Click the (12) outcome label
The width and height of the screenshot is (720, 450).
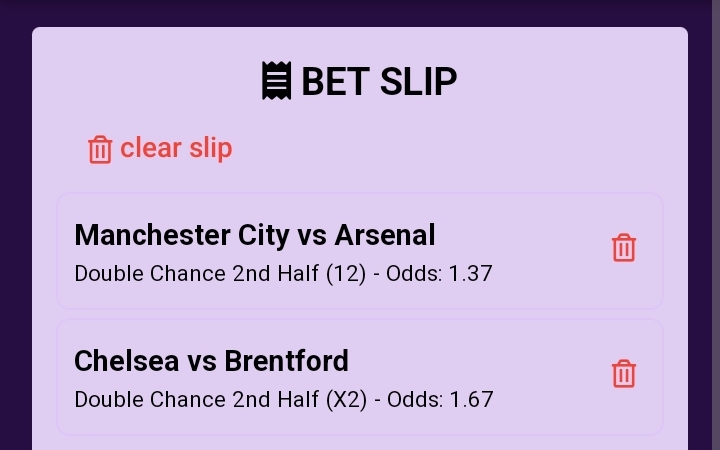point(346,274)
